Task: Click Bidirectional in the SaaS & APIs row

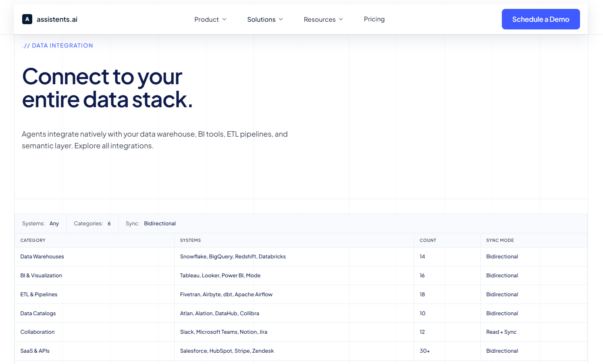Action: click(x=502, y=351)
